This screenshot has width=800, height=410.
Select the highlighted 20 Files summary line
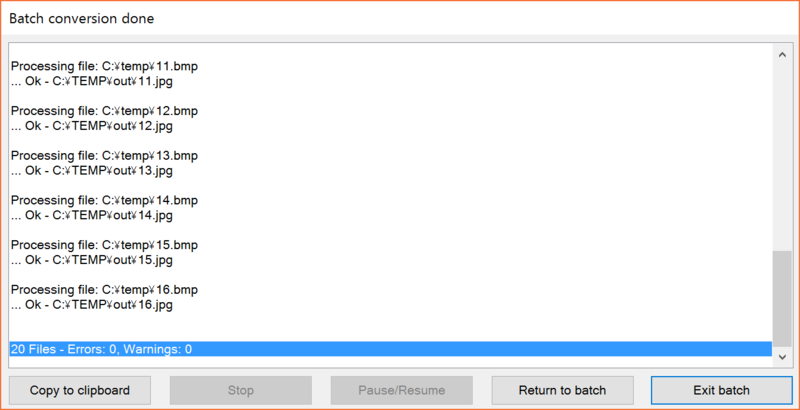[x=390, y=349]
